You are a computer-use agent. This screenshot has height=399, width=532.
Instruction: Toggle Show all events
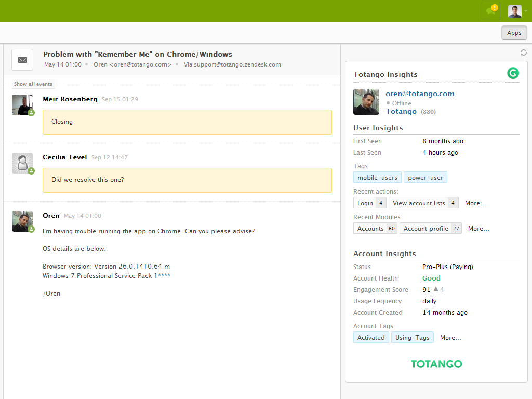(x=33, y=84)
